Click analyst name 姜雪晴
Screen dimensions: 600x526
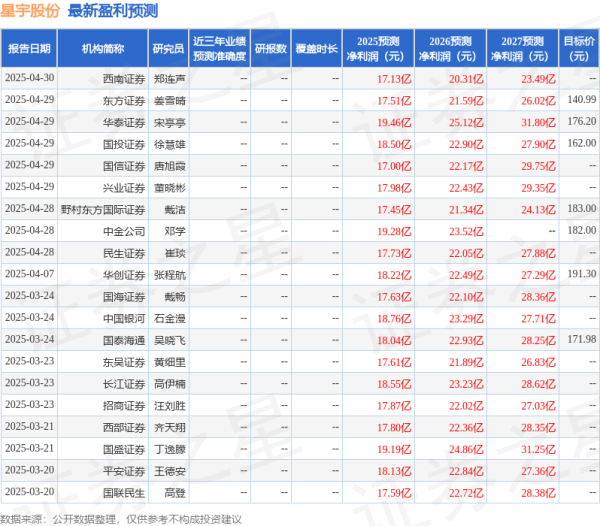click(170, 99)
